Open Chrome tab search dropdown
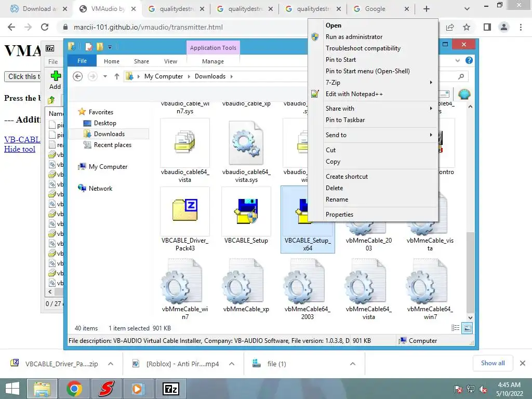 click(x=467, y=9)
